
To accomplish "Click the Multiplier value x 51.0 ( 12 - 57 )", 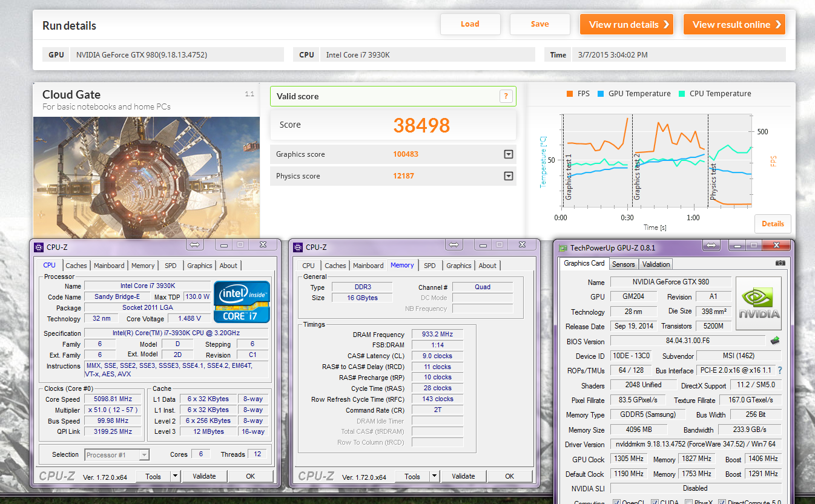I will [113, 410].
